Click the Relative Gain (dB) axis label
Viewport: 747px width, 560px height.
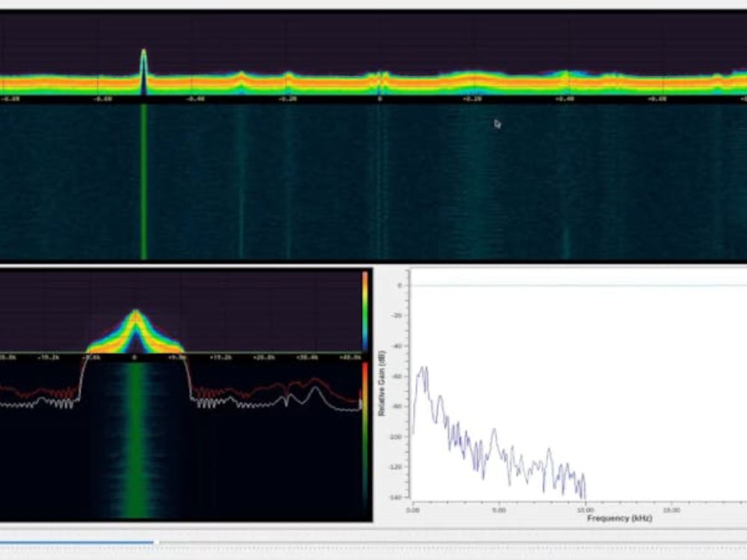pyautogui.click(x=382, y=383)
